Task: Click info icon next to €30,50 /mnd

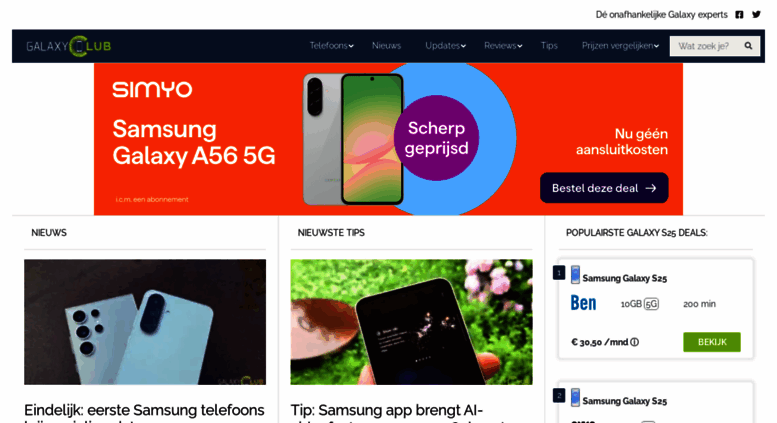Action: click(x=634, y=342)
